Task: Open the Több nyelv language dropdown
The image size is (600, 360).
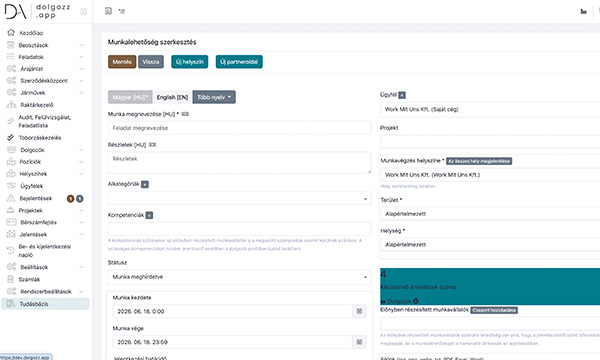Action: tap(214, 97)
